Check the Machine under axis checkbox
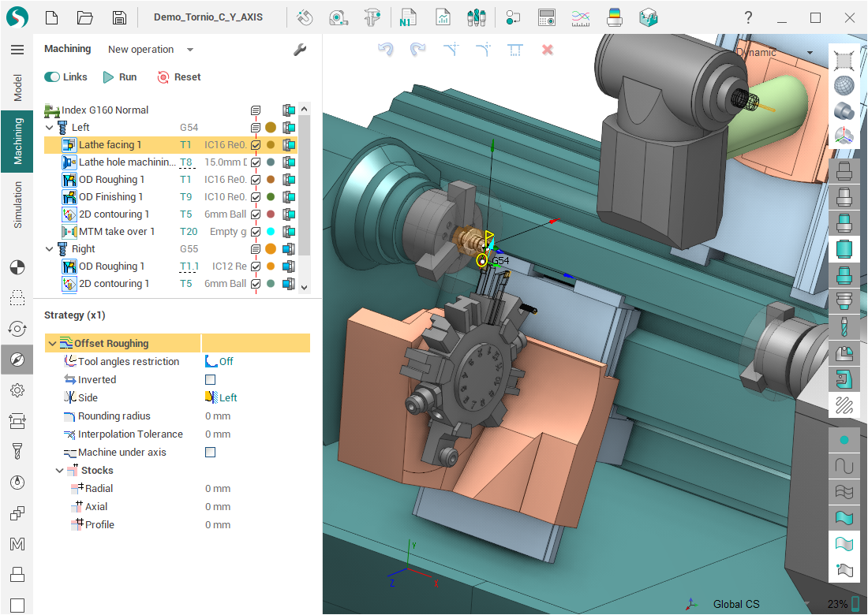Screen dimensions: 868x615 [211, 453]
